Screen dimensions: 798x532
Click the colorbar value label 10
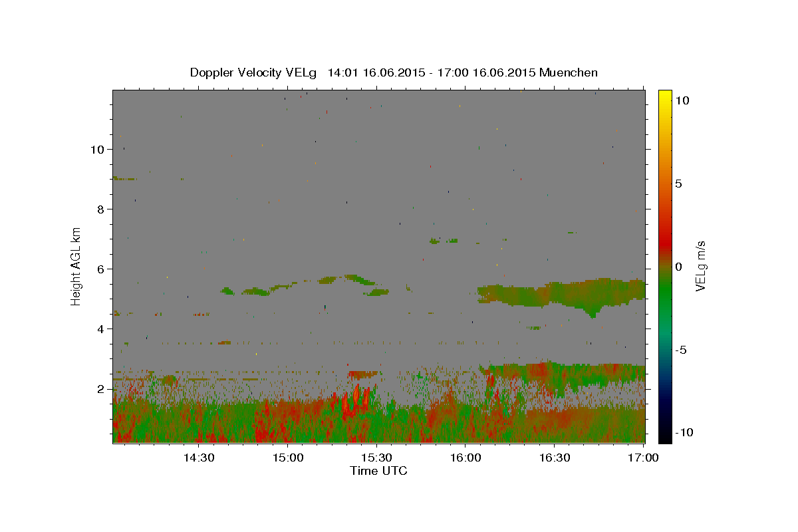pyautogui.click(x=682, y=100)
